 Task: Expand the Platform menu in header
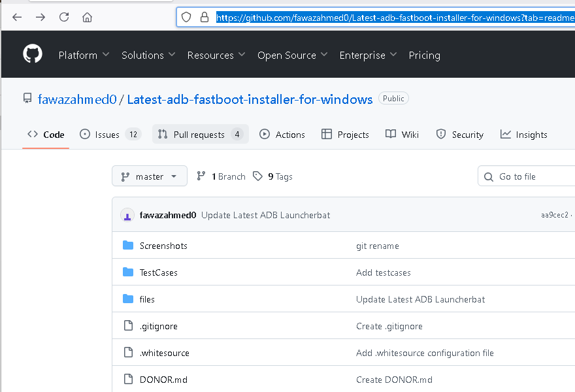click(x=84, y=56)
